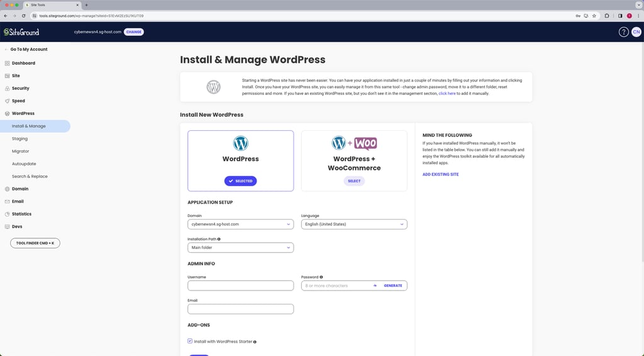
Task: Click the cybernewsn4.sg-host.com header text
Action: tap(97, 32)
